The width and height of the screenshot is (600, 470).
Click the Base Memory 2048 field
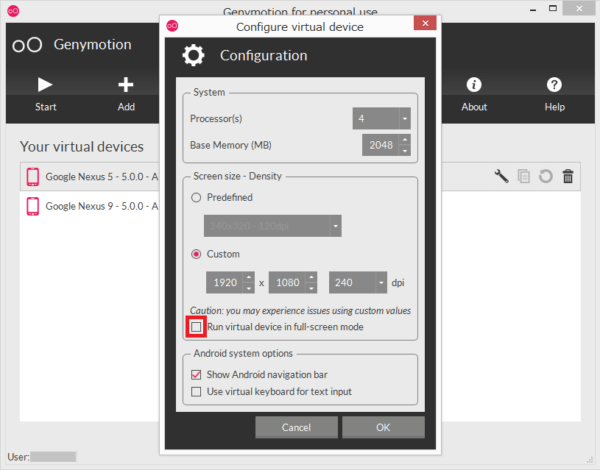click(x=381, y=145)
